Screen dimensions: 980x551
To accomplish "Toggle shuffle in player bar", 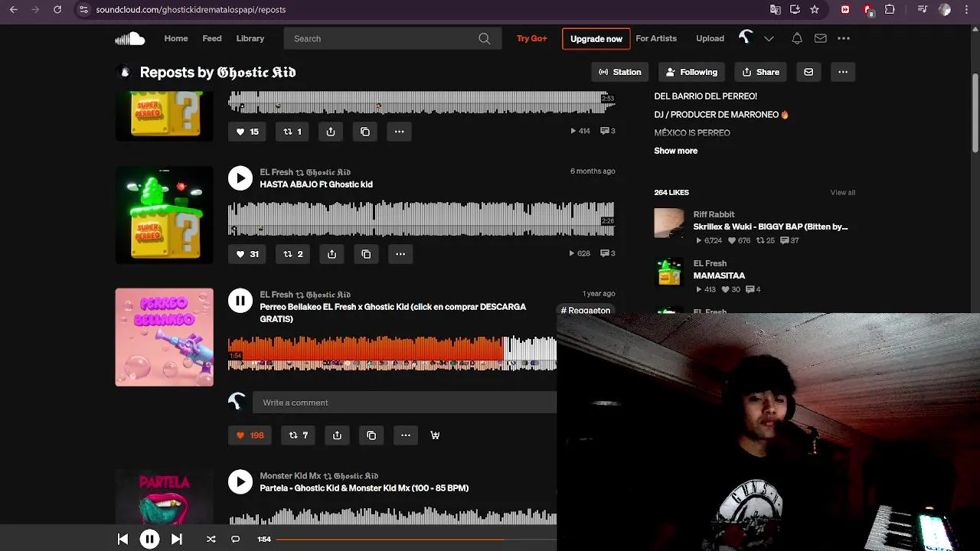I will 211,539.
